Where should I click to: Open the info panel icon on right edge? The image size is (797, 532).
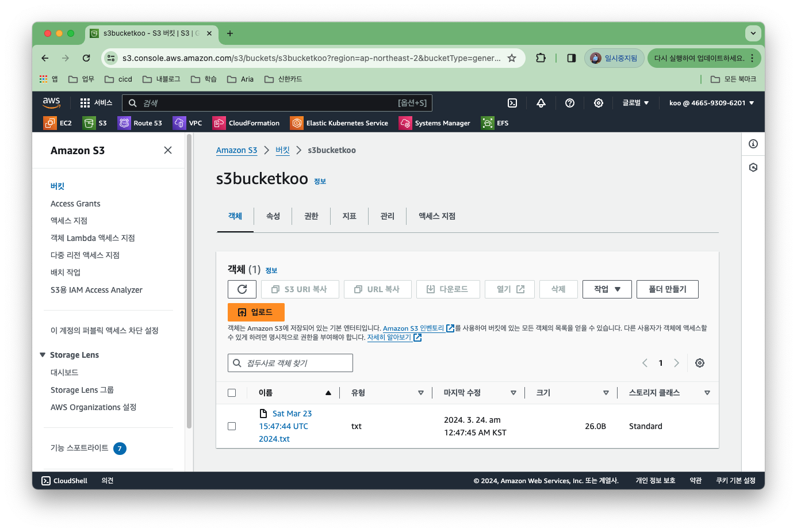click(753, 144)
